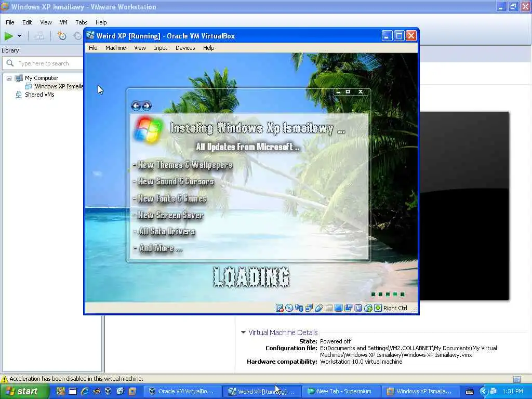The image size is (532, 399).
Task: Open VMware View menu
Action: click(46, 22)
